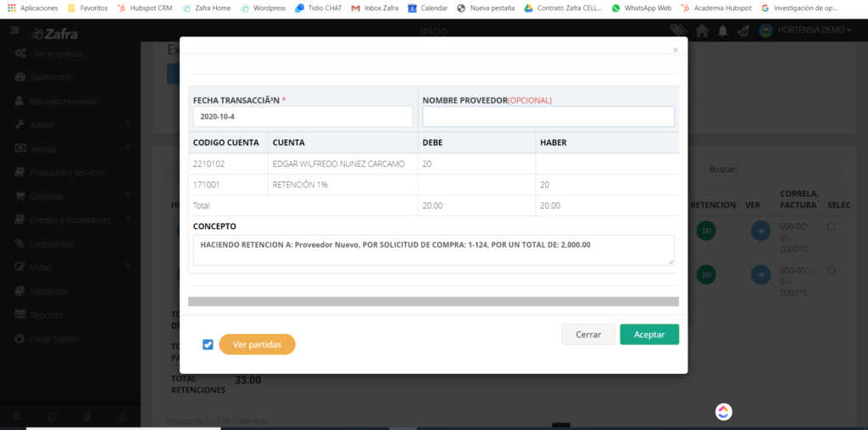
Task: Open the WhatsApp Web bookmark
Action: (x=642, y=8)
